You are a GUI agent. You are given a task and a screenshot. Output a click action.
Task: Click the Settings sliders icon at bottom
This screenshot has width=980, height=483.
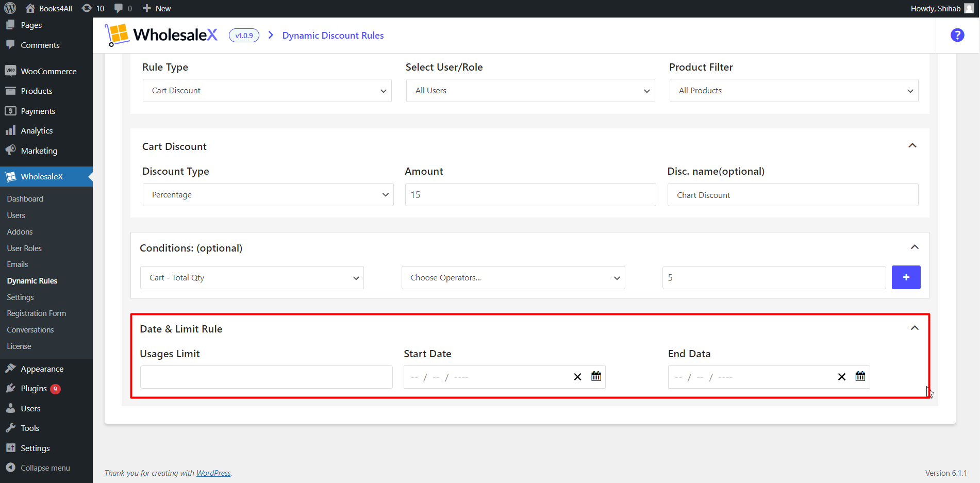pyautogui.click(x=10, y=447)
